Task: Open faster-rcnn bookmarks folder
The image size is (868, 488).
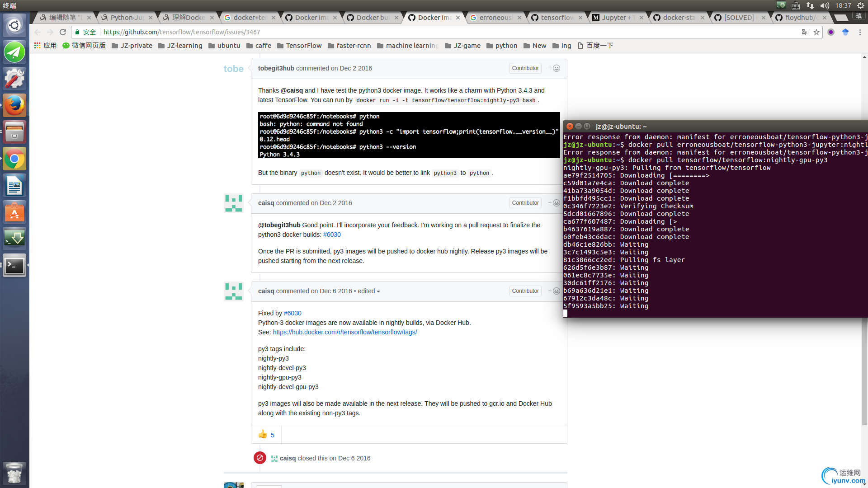Action: (349, 46)
